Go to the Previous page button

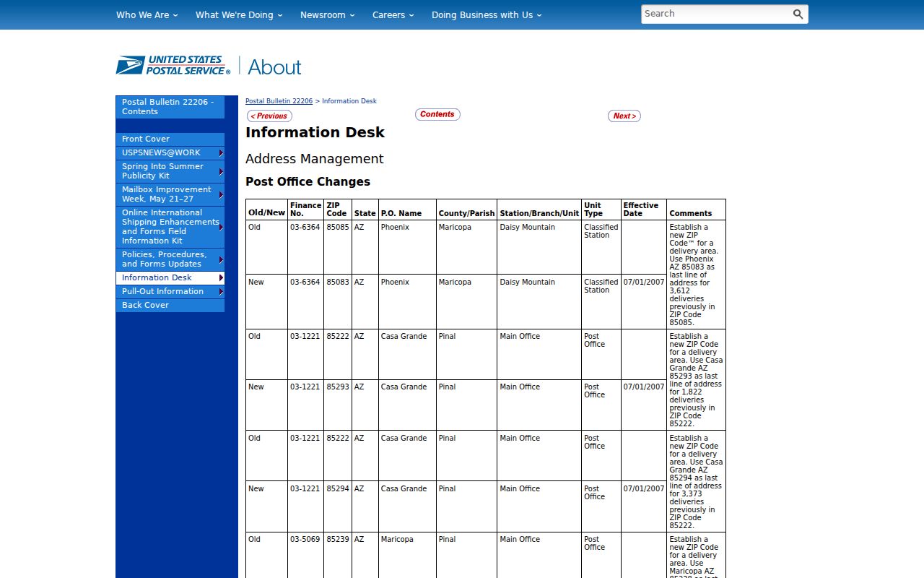point(269,116)
